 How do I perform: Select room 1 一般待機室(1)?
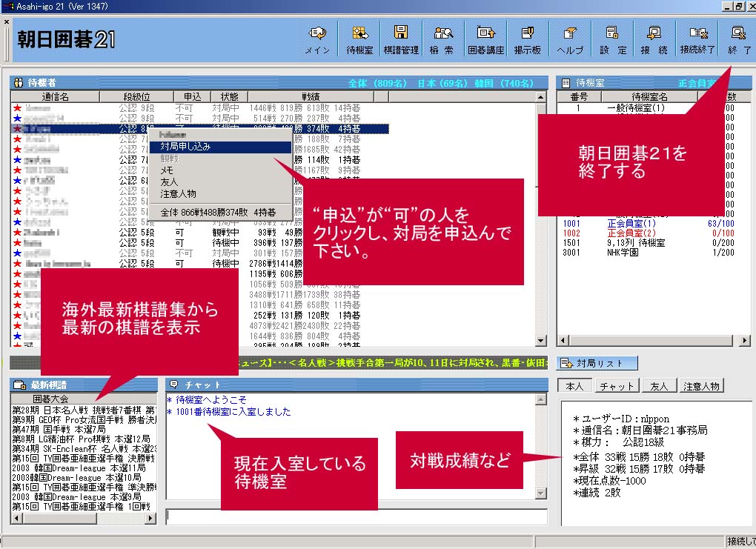pyautogui.click(x=648, y=108)
